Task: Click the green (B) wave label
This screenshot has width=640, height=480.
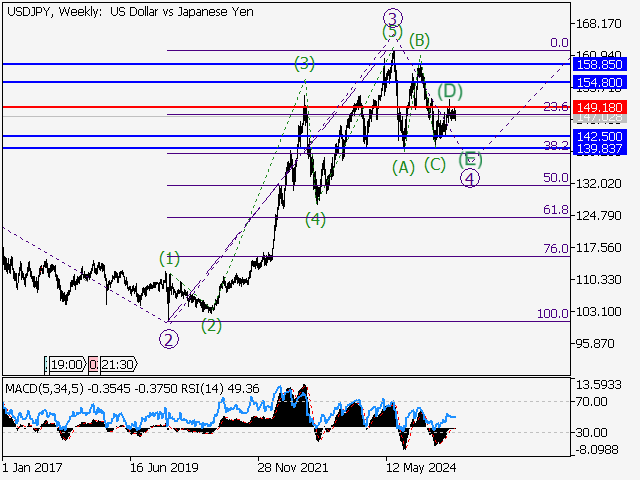Action: pos(419,40)
